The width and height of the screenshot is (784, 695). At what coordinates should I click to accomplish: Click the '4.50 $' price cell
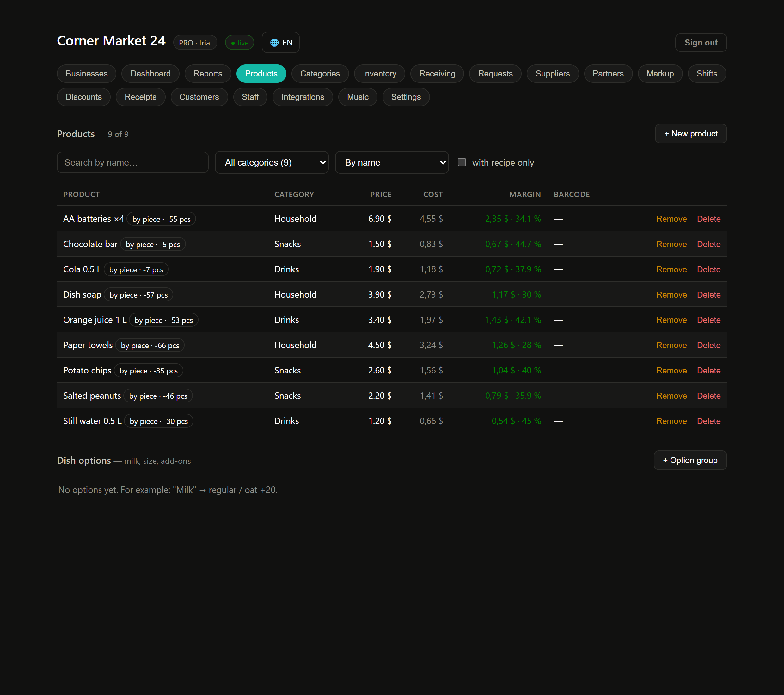tap(379, 345)
